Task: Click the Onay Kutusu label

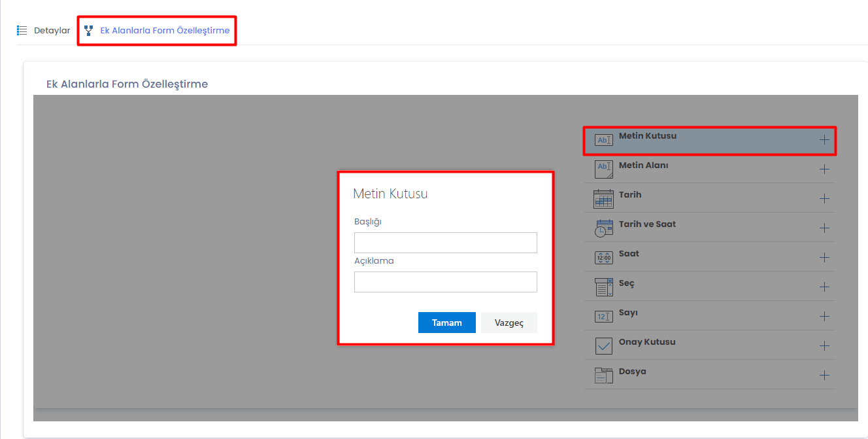Action: point(647,342)
